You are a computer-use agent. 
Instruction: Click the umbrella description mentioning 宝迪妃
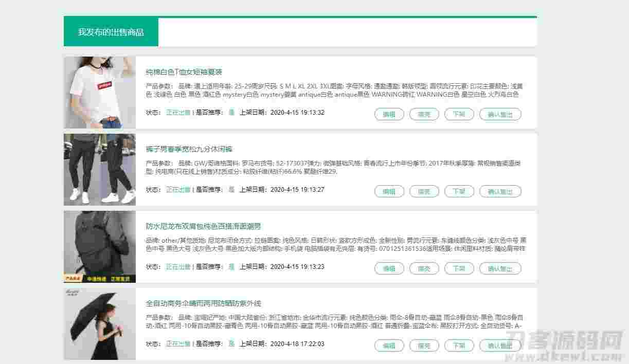pos(335,322)
